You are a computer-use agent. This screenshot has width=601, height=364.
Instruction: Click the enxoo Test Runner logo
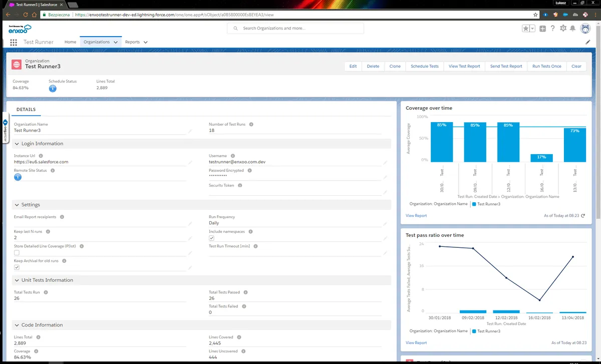[x=20, y=29]
